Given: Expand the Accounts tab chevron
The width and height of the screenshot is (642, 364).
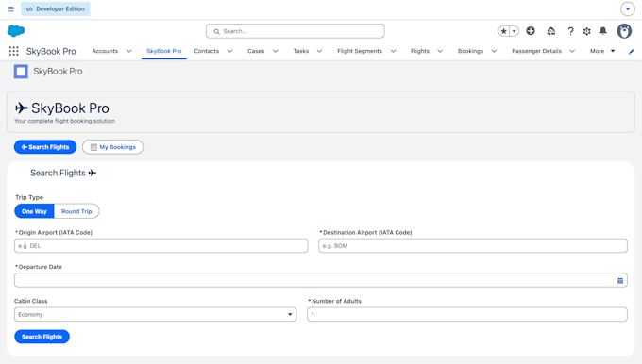Looking at the screenshot, I should click(x=129, y=51).
